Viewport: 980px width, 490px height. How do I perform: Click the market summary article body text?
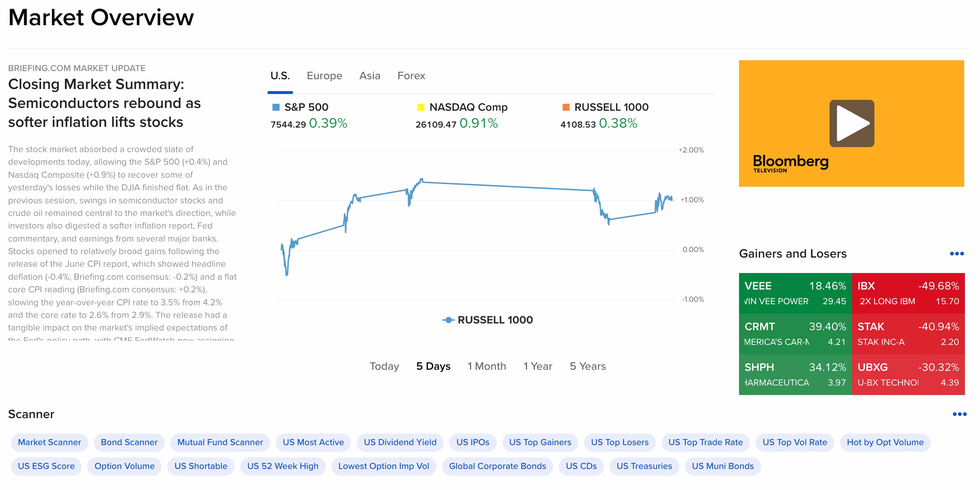(122, 242)
